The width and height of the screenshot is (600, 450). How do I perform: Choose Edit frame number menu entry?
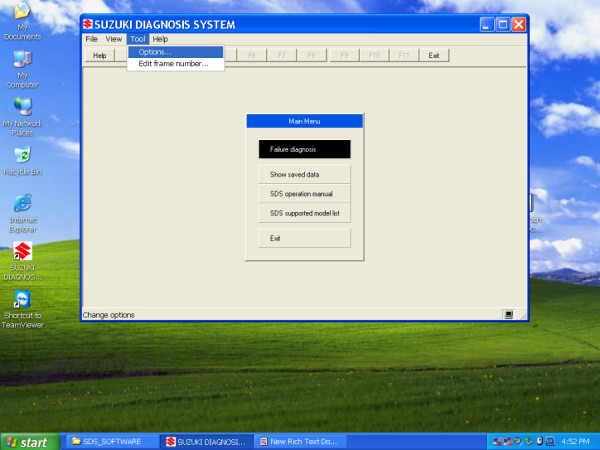(173, 64)
